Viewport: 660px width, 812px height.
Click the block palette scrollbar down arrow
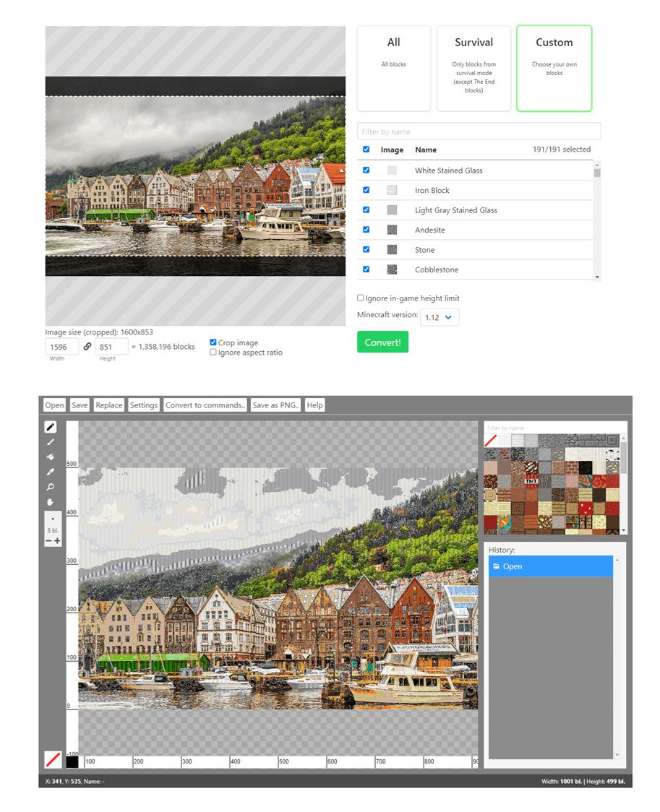[623, 530]
